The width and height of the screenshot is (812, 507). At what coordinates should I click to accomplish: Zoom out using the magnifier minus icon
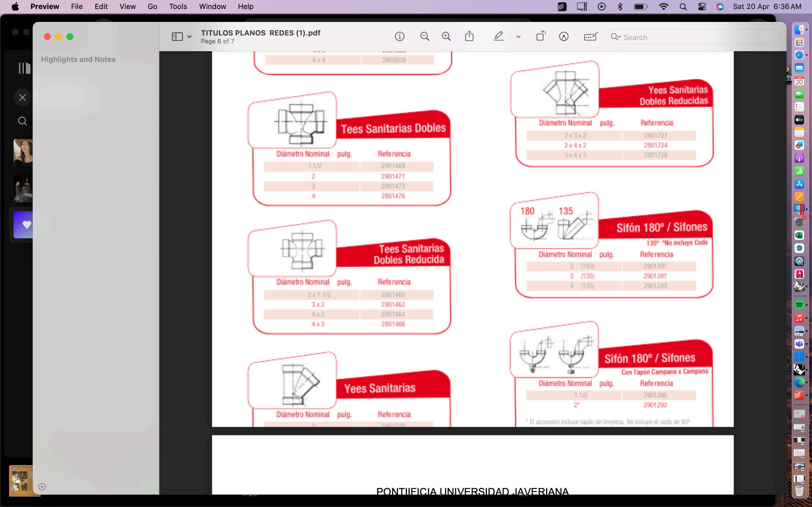pos(424,37)
